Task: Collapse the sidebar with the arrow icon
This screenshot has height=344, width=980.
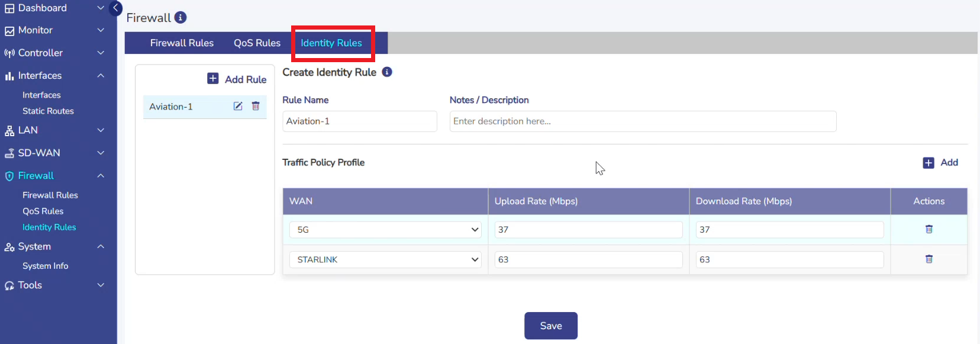Action: 116,8
